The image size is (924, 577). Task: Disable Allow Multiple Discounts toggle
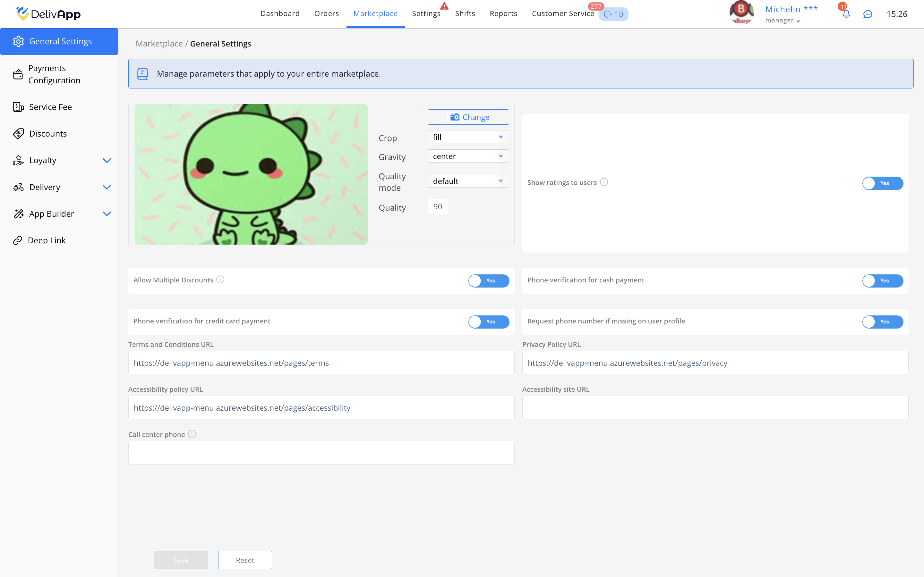488,281
